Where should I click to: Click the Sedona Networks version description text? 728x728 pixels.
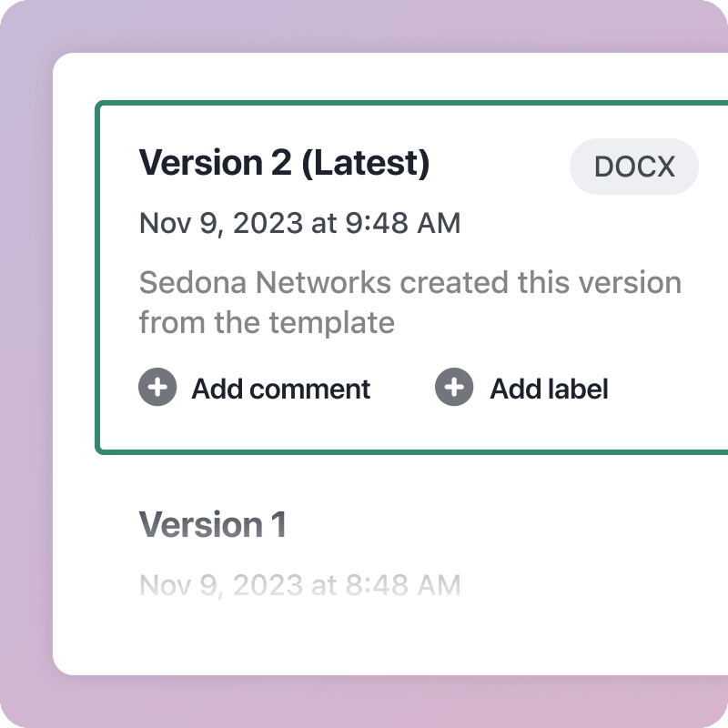409,302
